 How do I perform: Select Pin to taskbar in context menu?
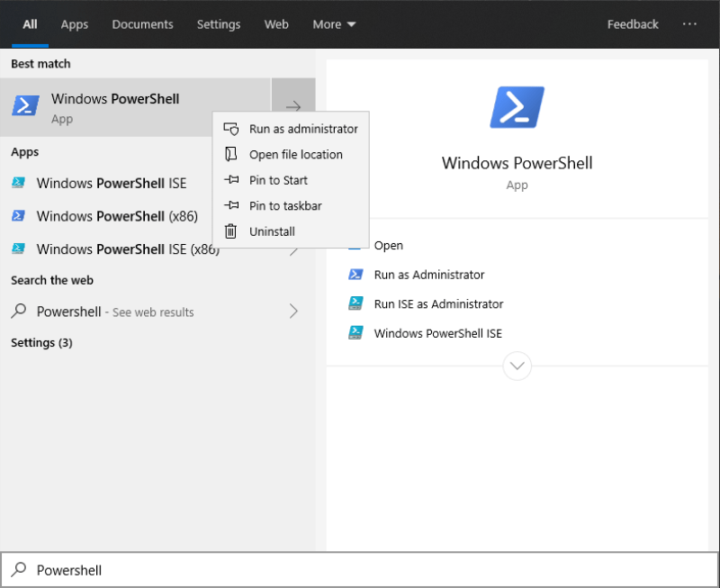coord(291,206)
